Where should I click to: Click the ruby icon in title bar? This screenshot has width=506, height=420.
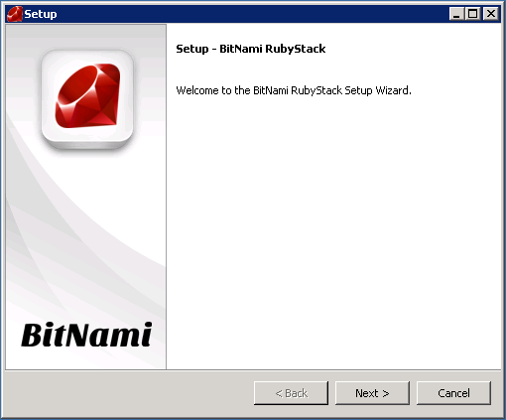tap(15, 14)
